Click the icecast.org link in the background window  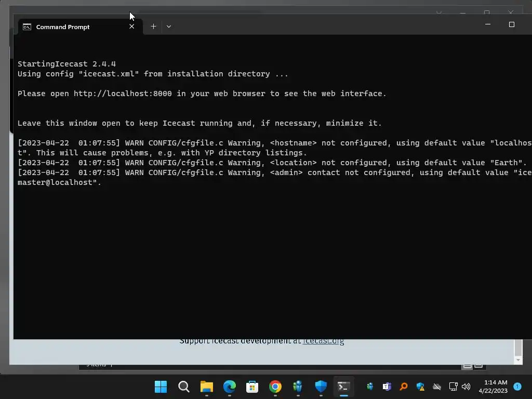323,341
